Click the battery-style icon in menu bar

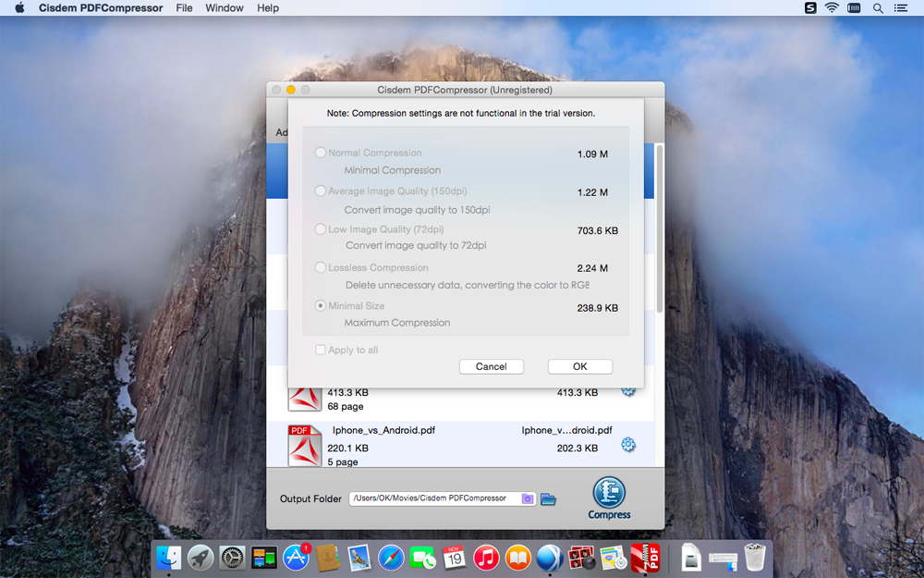point(854,7)
